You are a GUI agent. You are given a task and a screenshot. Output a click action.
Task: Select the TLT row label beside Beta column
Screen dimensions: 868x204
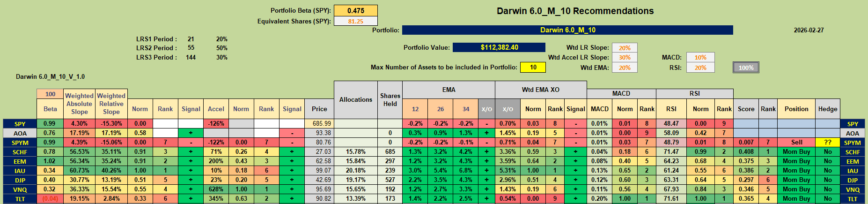pyautogui.click(x=20, y=199)
